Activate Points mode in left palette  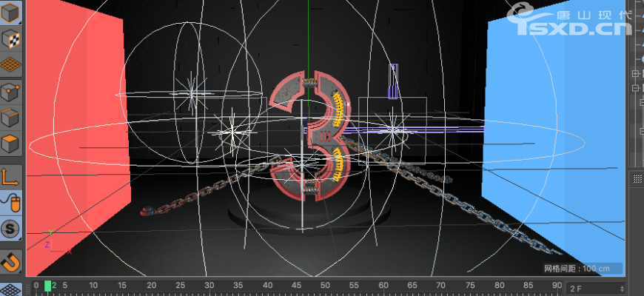click(x=10, y=92)
